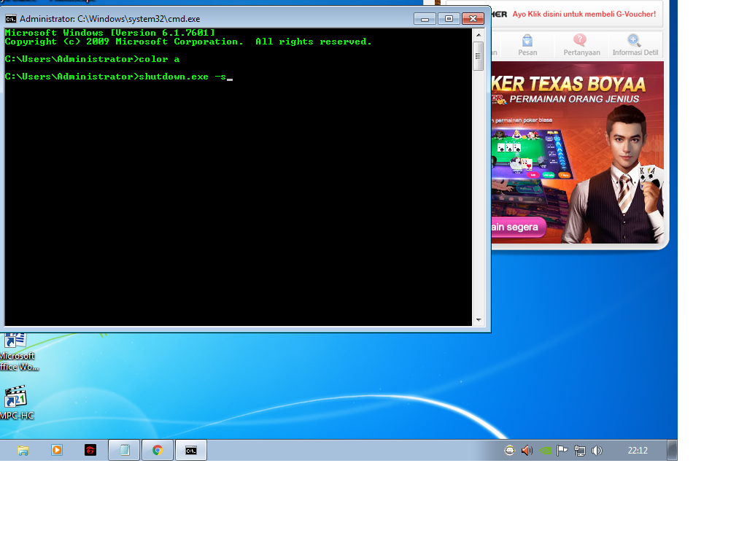Screen dimensions: 747x560
Task: Open the NVIDIA tray icon
Action: pyautogui.click(x=546, y=450)
